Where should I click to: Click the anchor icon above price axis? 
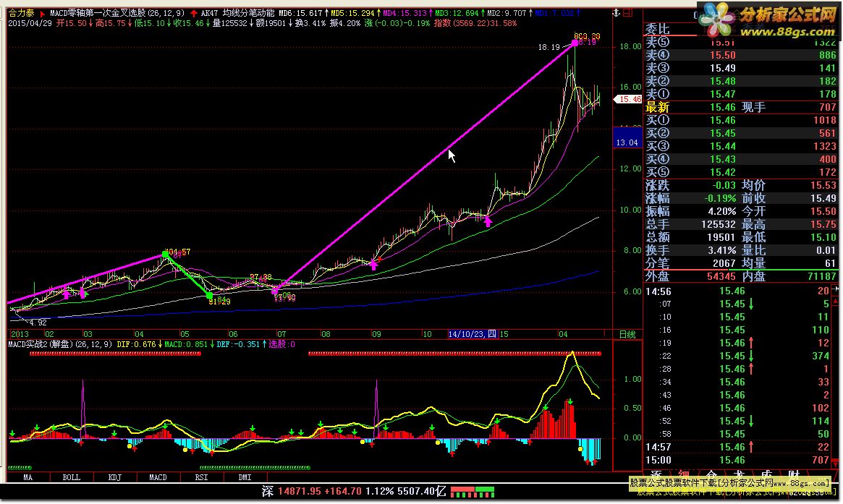(616, 13)
